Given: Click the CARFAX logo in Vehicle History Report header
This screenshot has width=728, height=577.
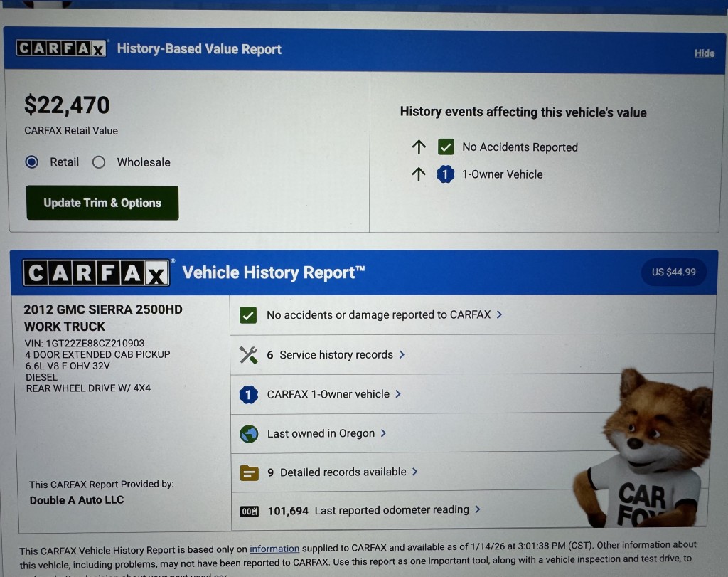Looking at the screenshot, I should tap(96, 272).
